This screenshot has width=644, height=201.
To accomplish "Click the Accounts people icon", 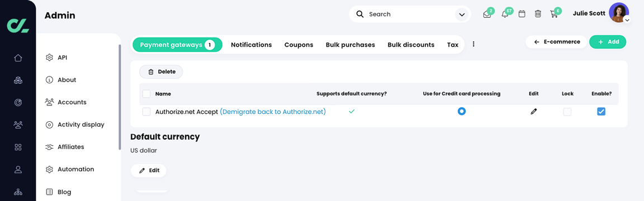I will click(49, 102).
